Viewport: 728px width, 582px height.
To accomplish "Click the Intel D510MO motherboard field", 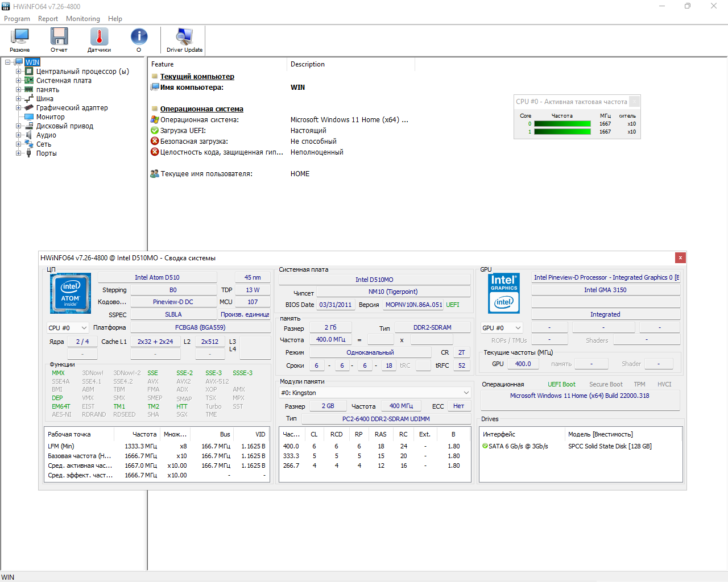I will (374, 280).
